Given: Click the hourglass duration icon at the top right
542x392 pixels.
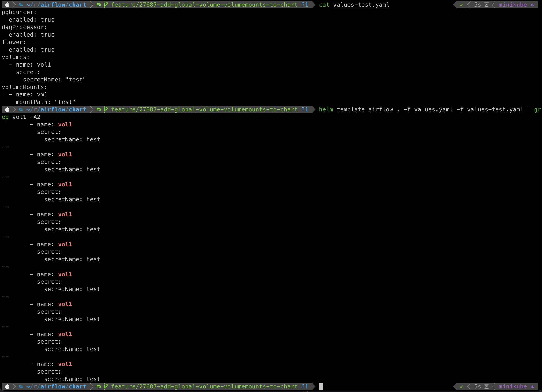Looking at the screenshot, I should pyautogui.click(x=486, y=5).
